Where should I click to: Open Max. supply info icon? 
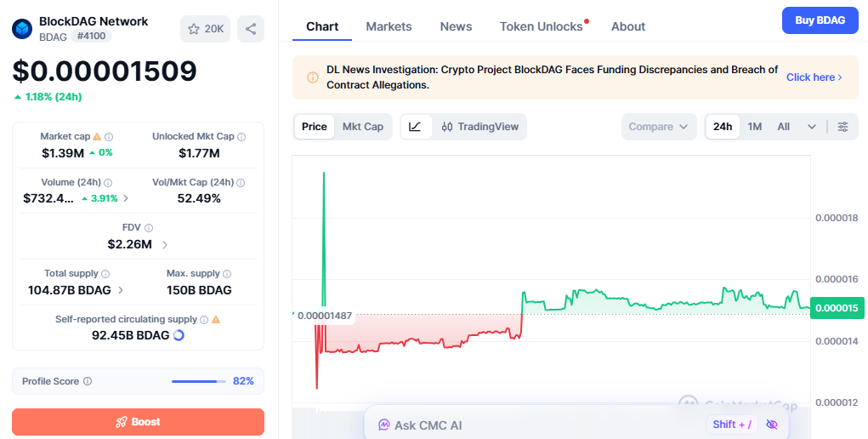click(227, 274)
